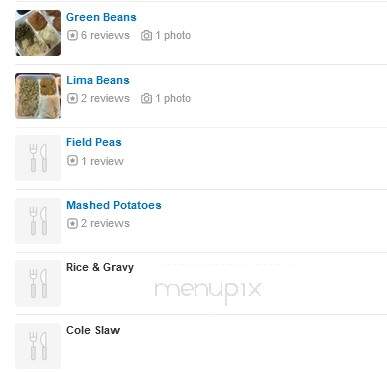Click the star review icon under Green Beans

(72, 35)
